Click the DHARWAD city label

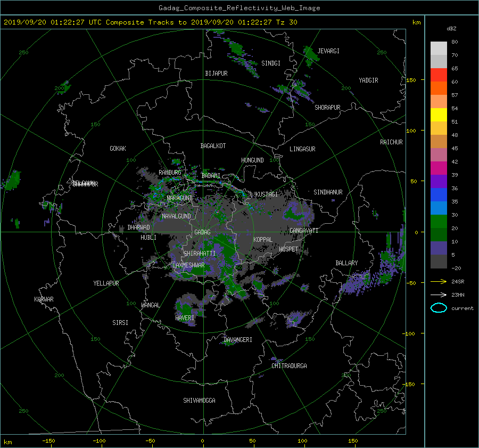click(x=139, y=227)
